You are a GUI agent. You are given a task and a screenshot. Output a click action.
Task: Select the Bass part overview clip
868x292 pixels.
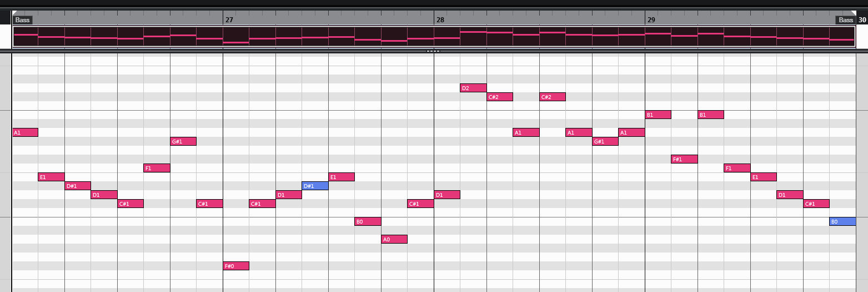(434, 37)
